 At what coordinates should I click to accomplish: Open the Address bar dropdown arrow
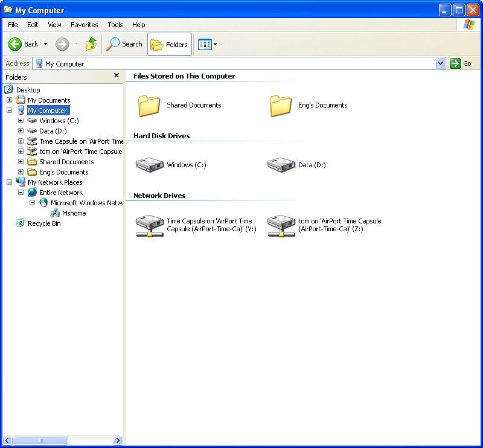click(441, 63)
